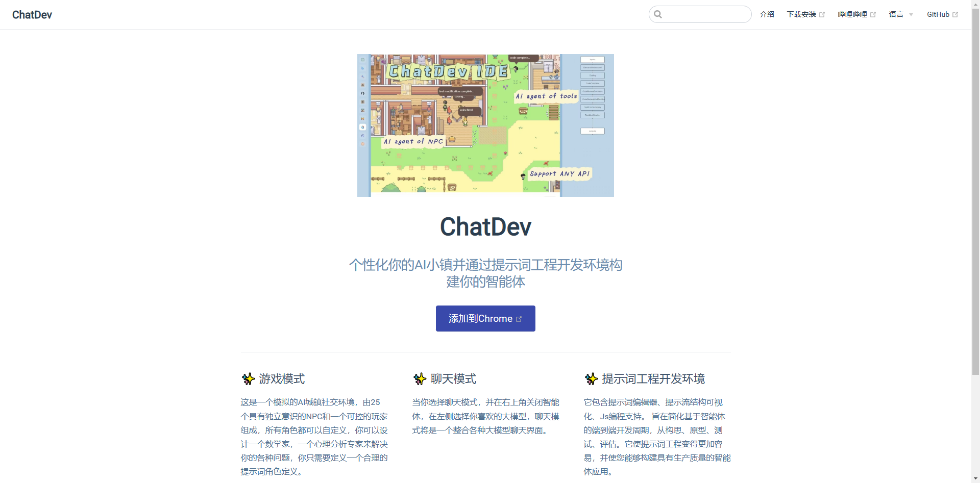Click the Coding node in the tools flowchart
980x483 pixels.
tap(593, 75)
